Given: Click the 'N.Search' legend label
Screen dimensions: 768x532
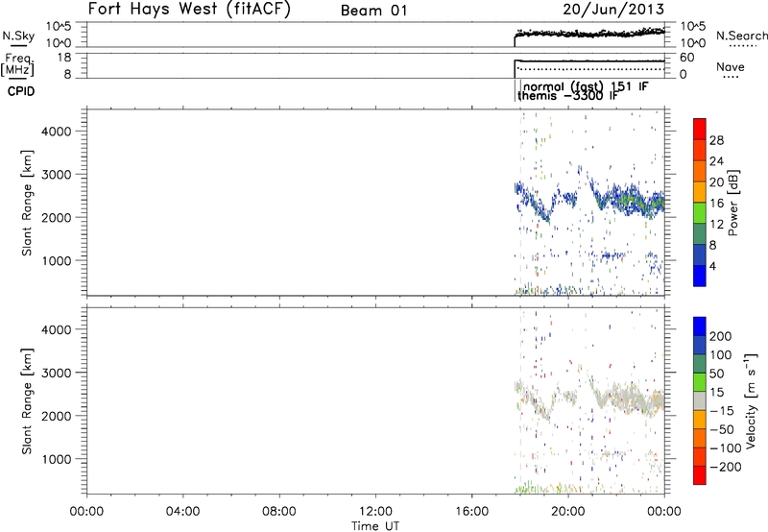Looking at the screenshot, I should point(741,36).
